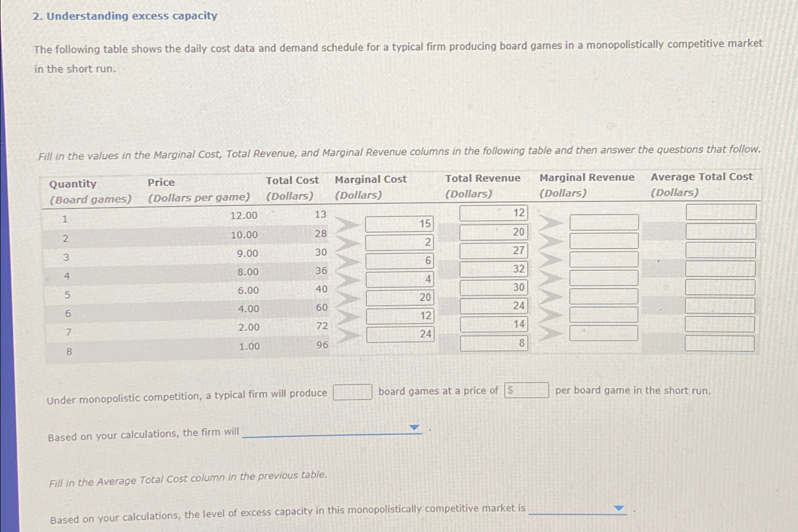Click the board games quantity answer box
The height and width of the screenshot is (532, 798).
[353, 391]
